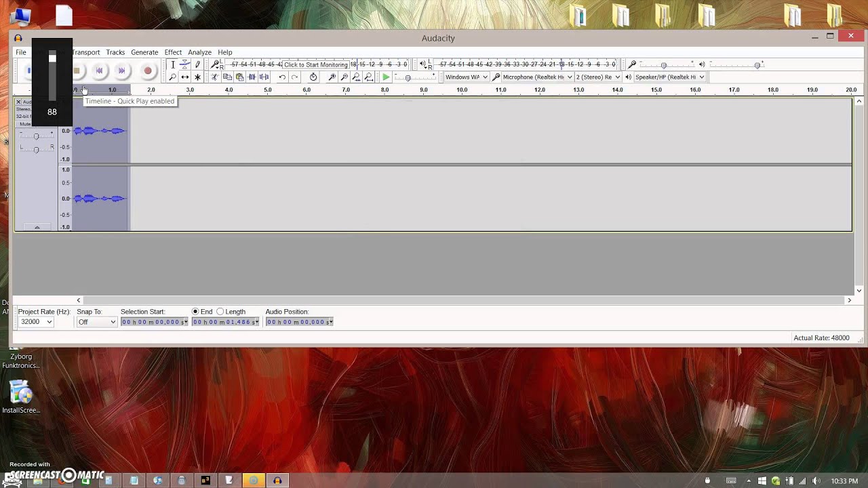This screenshot has width=868, height=488.
Task: Click the Skip to Start button
Action: (99, 70)
